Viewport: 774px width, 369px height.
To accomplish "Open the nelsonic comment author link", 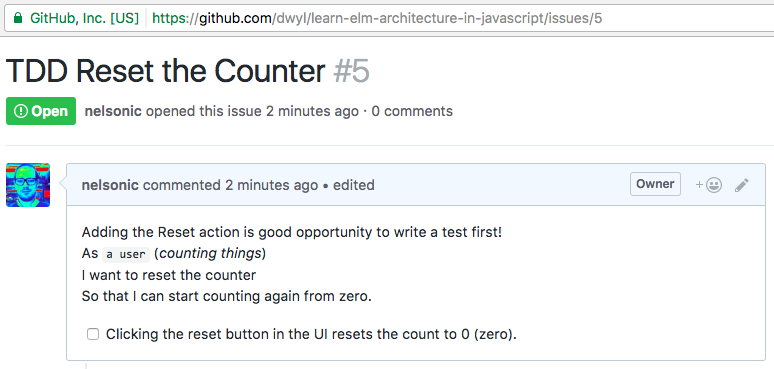I will point(110,185).
